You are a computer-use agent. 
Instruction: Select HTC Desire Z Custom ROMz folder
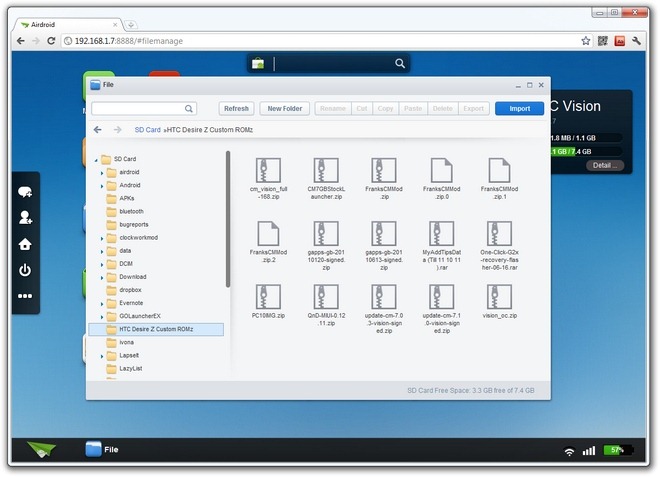(156, 329)
